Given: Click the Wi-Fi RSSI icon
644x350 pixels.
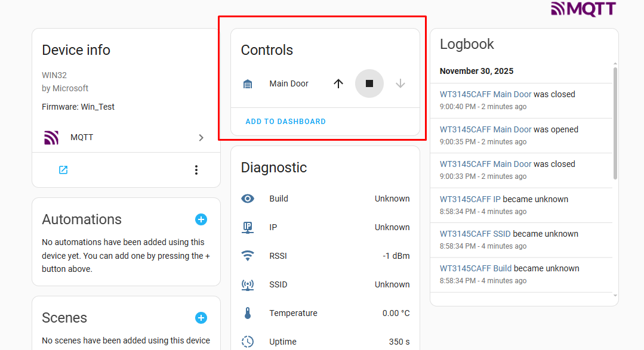Looking at the screenshot, I should coord(248,256).
